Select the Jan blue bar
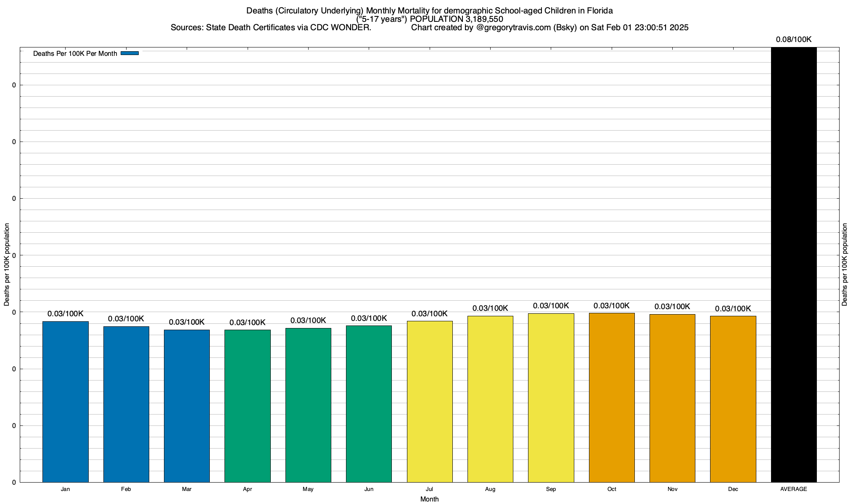861x504 pixels. click(66, 402)
